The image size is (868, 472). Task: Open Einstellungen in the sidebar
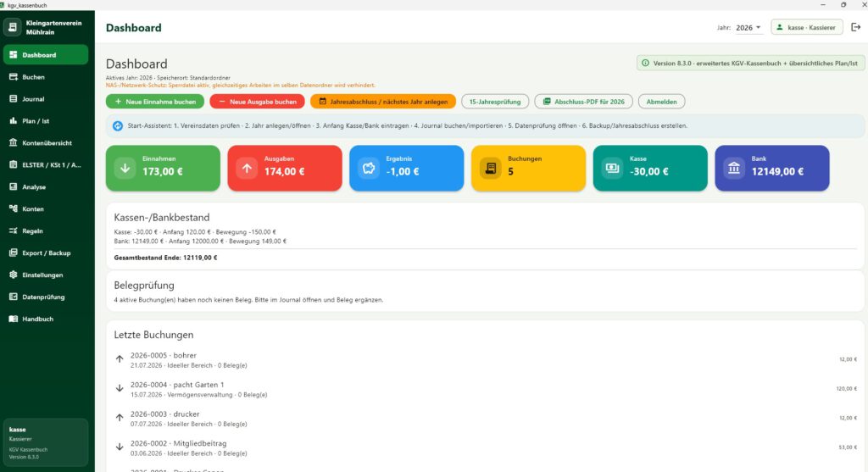[46, 275]
